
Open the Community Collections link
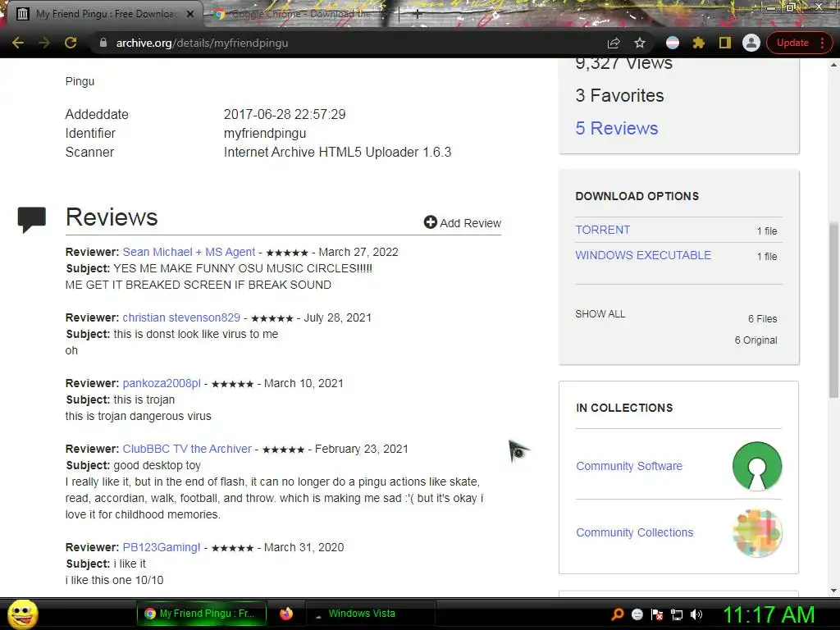634,532
